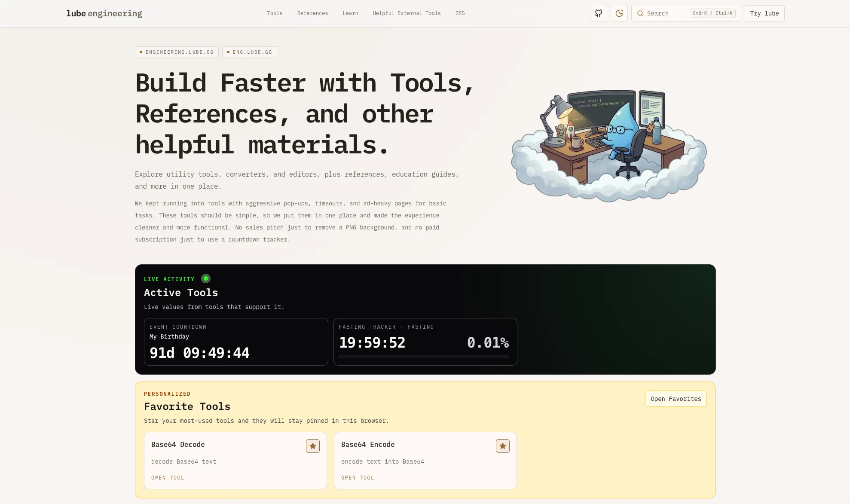Click the search magnifier icon
This screenshot has height=504, width=850.
[x=640, y=13]
